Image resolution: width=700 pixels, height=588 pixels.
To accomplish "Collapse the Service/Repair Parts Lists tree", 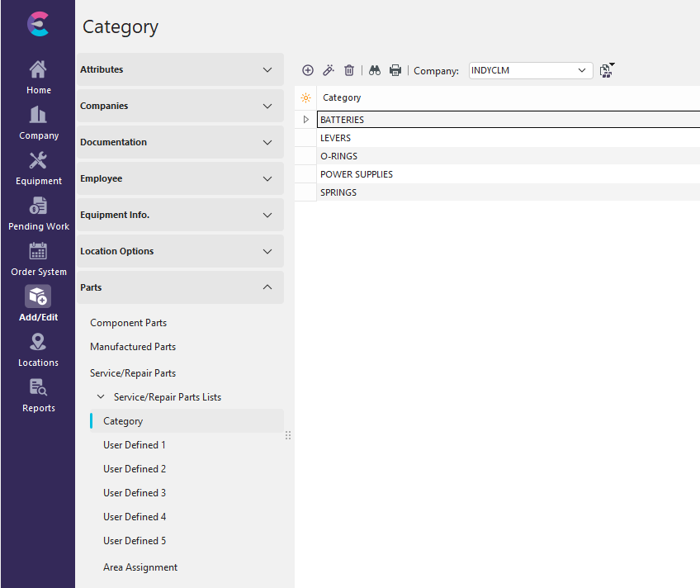I will (x=102, y=397).
